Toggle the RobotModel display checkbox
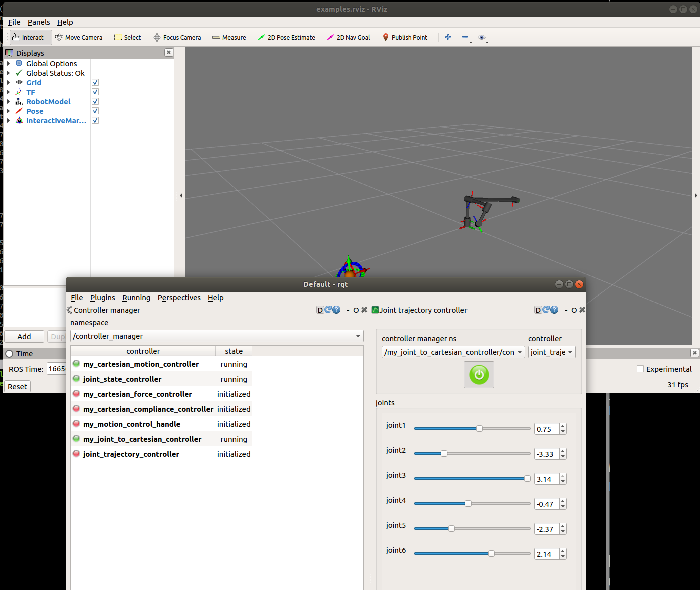 tap(95, 101)
